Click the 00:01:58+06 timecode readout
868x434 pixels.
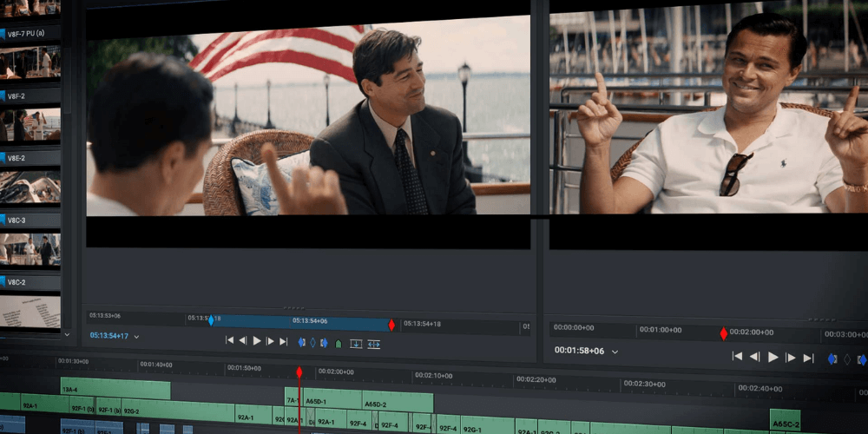pyautogui.click(x=580, y=351)
